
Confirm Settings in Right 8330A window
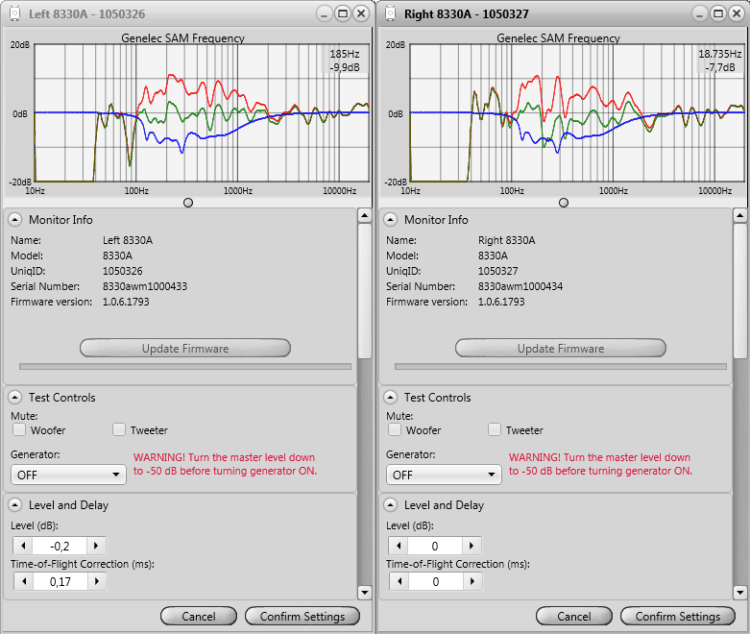(x=678, y=616)
